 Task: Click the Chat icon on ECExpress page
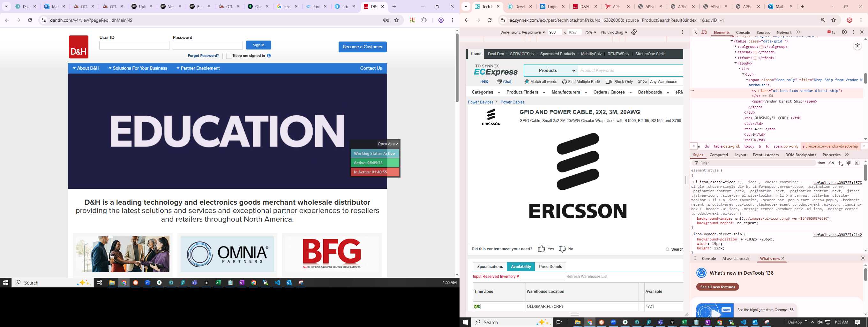click(499, 81)
